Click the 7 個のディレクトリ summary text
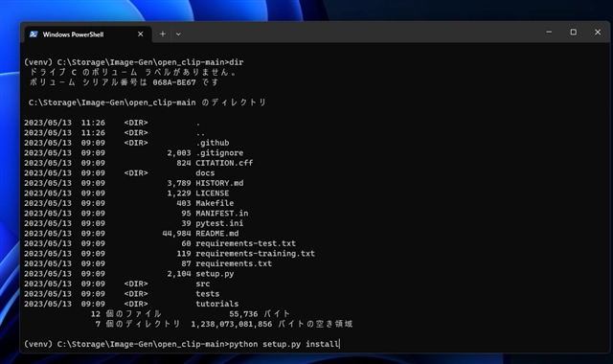The height and width of the screenshot is (364, 613). click(x=138, y=324)
